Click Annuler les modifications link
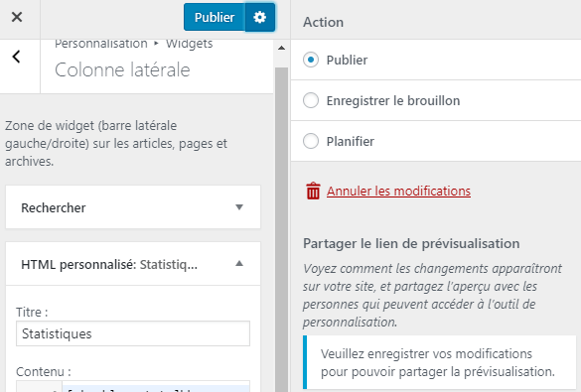This screenshot has width=581, height=392. (x=398, y=191)
